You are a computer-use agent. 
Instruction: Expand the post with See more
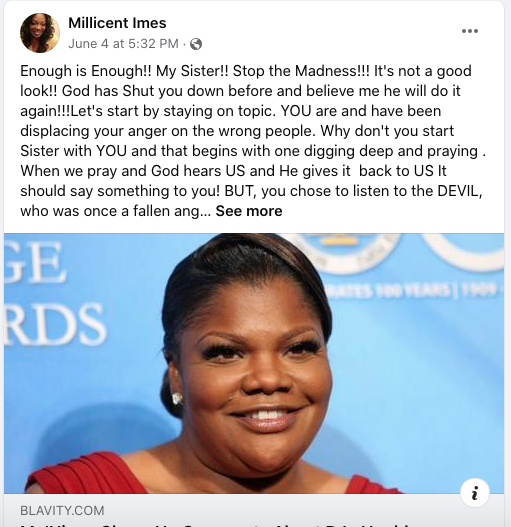click(249, 211)
